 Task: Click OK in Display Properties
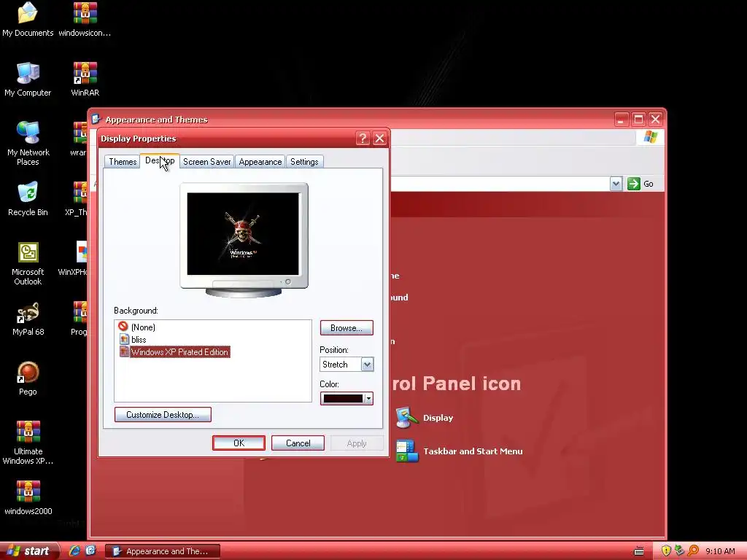click(x=239, y=443)
